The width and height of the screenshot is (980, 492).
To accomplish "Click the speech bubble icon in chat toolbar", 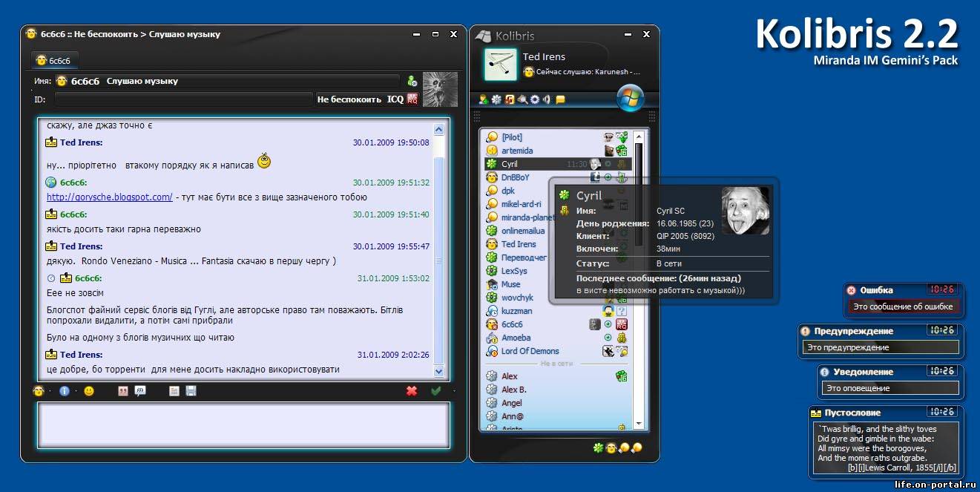I will (140, 391).
